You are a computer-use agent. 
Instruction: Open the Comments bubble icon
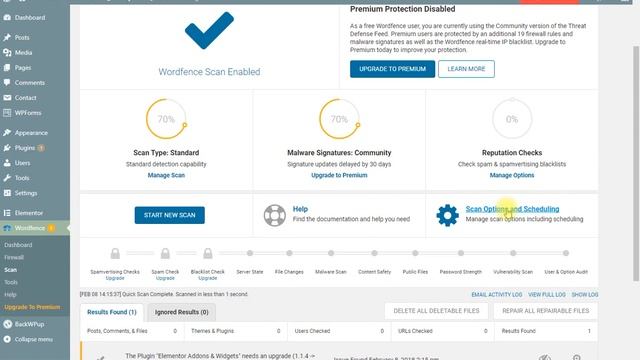click(7, 82)
